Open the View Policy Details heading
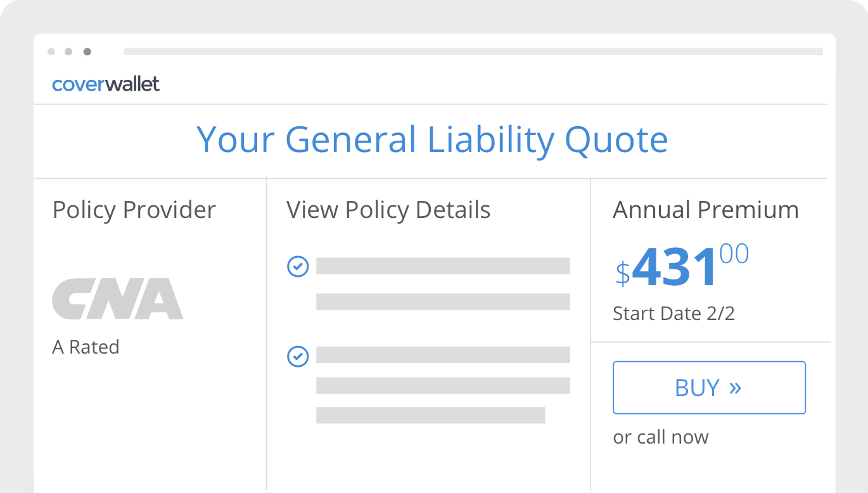Image resolution: width=868 pixels, height=493 pixels. point(388,210)
